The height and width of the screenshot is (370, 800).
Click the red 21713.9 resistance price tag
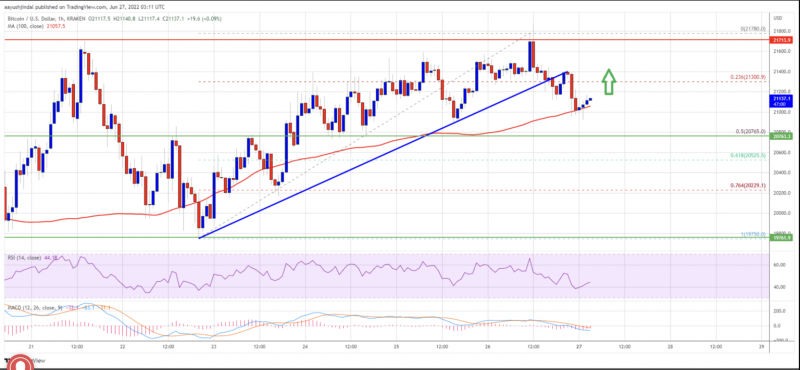click(x=779, y=39)
